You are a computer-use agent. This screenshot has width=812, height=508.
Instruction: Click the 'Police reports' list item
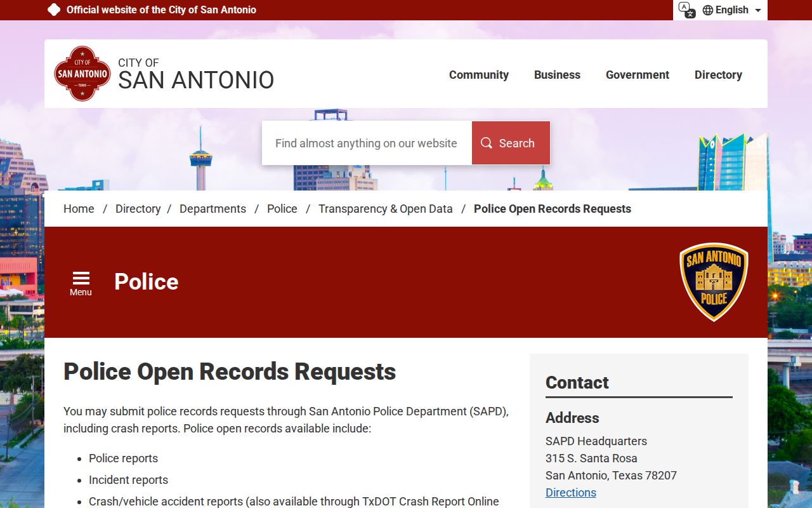123,458
